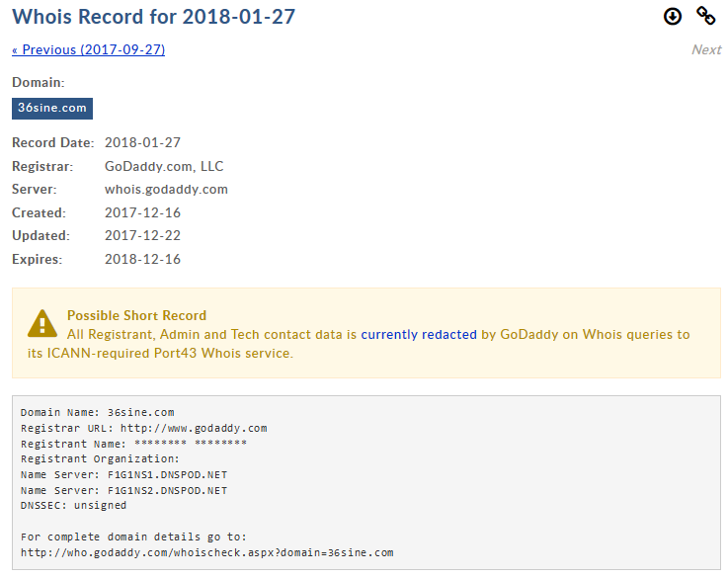Click the who.godaddy.com whoischeck URL text

click(207, 552)
